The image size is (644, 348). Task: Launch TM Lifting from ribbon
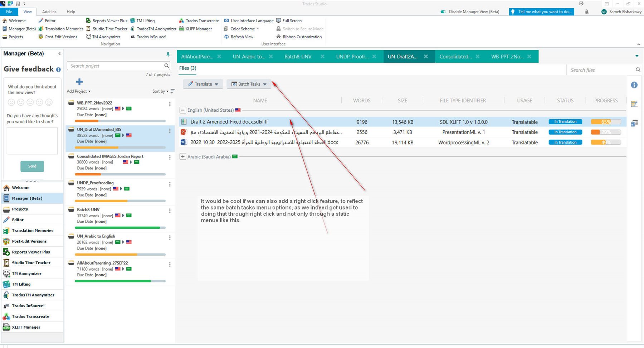pos(142,21)
